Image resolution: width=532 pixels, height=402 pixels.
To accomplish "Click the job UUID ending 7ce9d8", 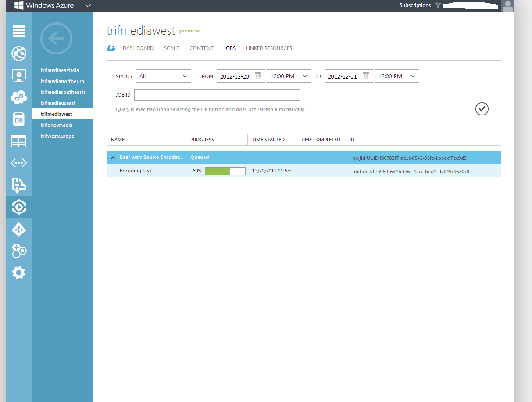I will pyautogui.click(x=409, y=158).
